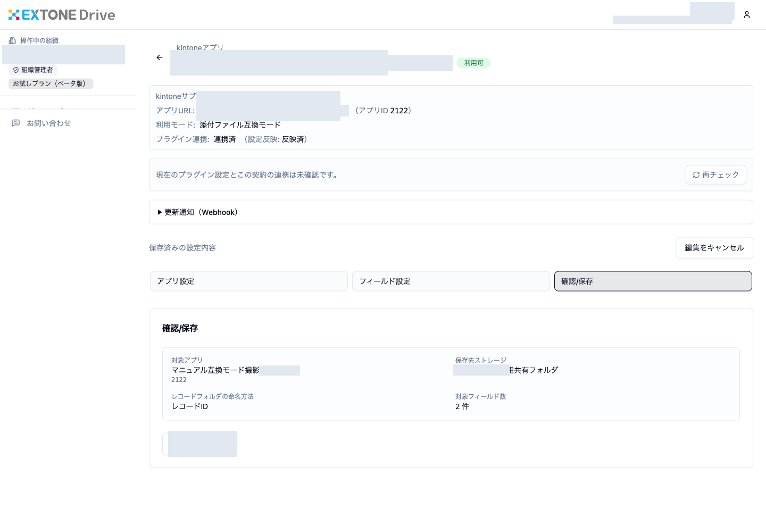Expand the 更新通知（Webhook） section
The image size is (766, 532).
451,212
